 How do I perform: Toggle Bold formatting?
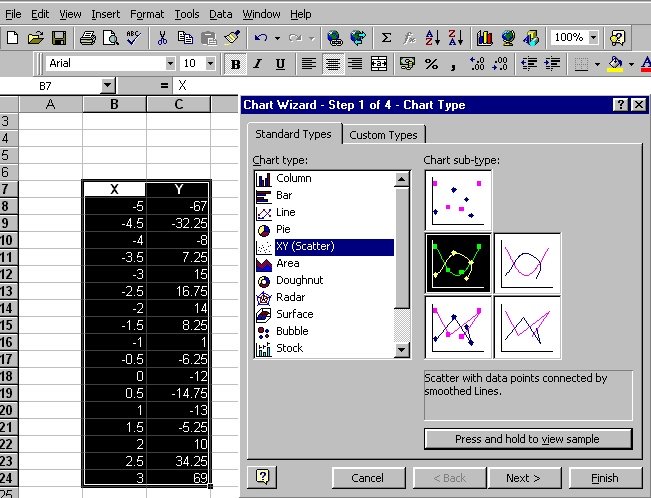coord(236,63)
